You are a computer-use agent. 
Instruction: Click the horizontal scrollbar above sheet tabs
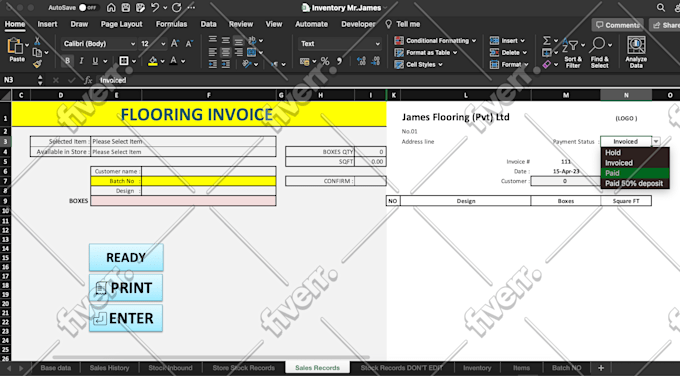coord(210,358)
